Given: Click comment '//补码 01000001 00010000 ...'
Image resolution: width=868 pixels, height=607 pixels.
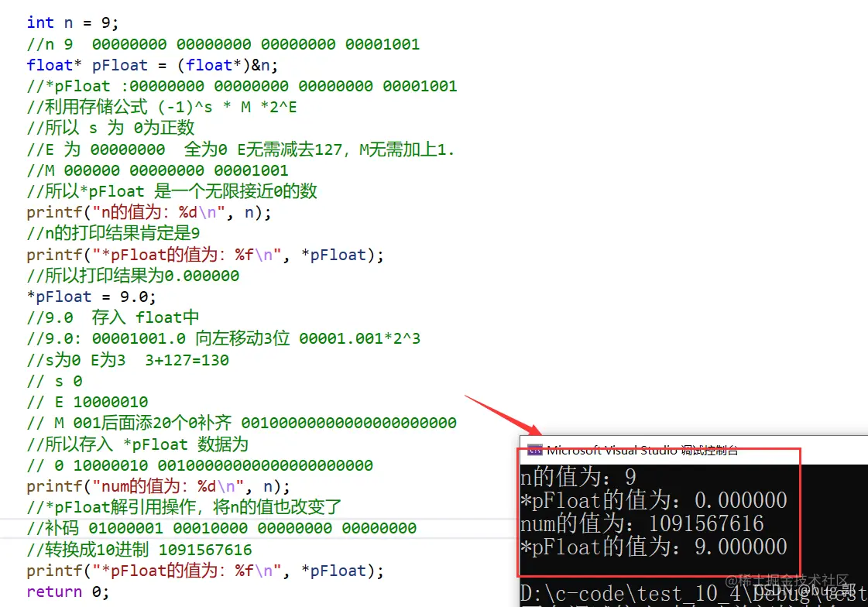Looking at the screenshot, I should click(221, 529).
